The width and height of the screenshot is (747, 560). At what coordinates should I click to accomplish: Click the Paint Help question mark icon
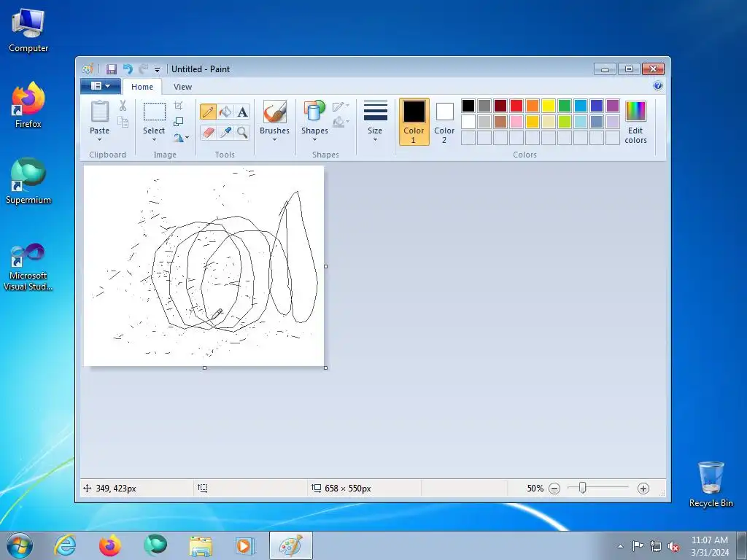[x=658, y=86]
